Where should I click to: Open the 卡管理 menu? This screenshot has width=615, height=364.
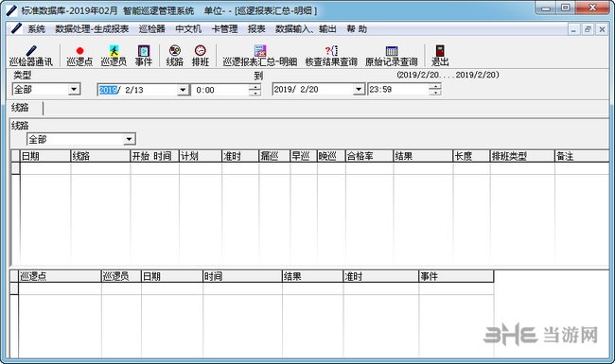pos(225,29)
